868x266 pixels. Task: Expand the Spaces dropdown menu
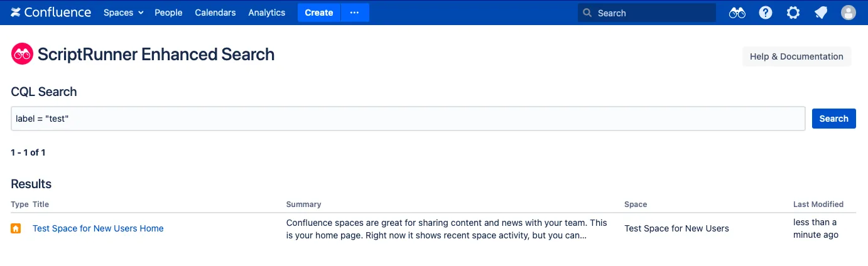[x=124, y=13]
